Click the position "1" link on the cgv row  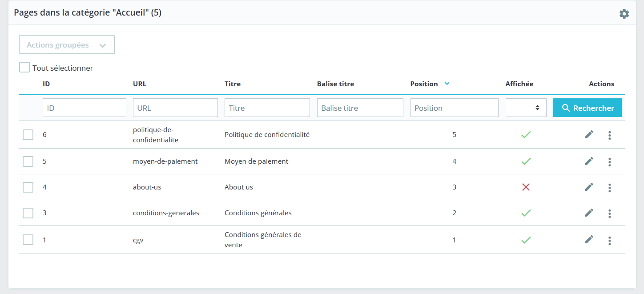click(x=454, y=239)
